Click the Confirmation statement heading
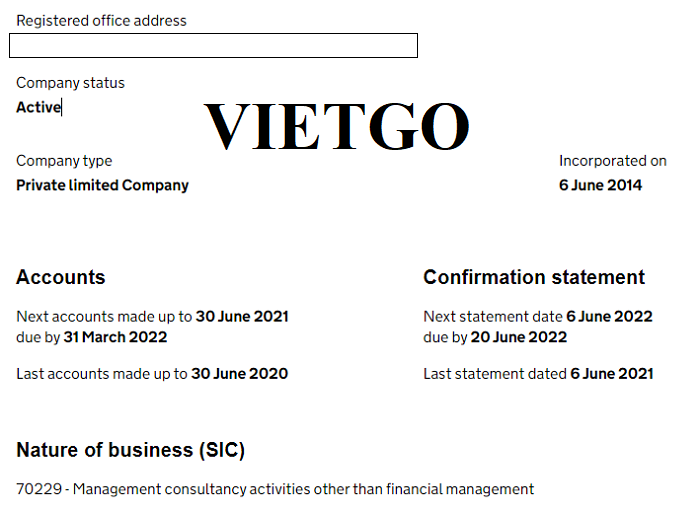Screen dimensions: 700x510 click(x=534, y=278)
